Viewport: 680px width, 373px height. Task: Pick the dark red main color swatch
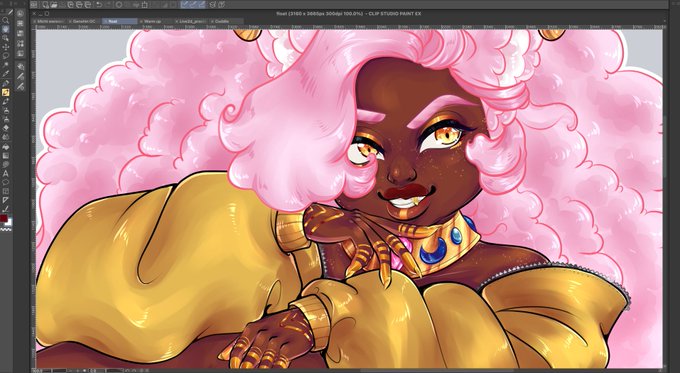[x=3, y=218]
